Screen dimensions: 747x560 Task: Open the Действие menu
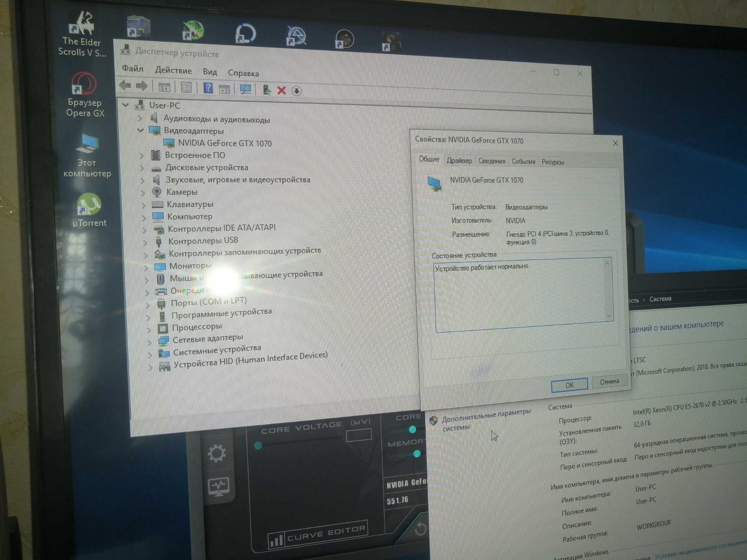click(173, 70)
